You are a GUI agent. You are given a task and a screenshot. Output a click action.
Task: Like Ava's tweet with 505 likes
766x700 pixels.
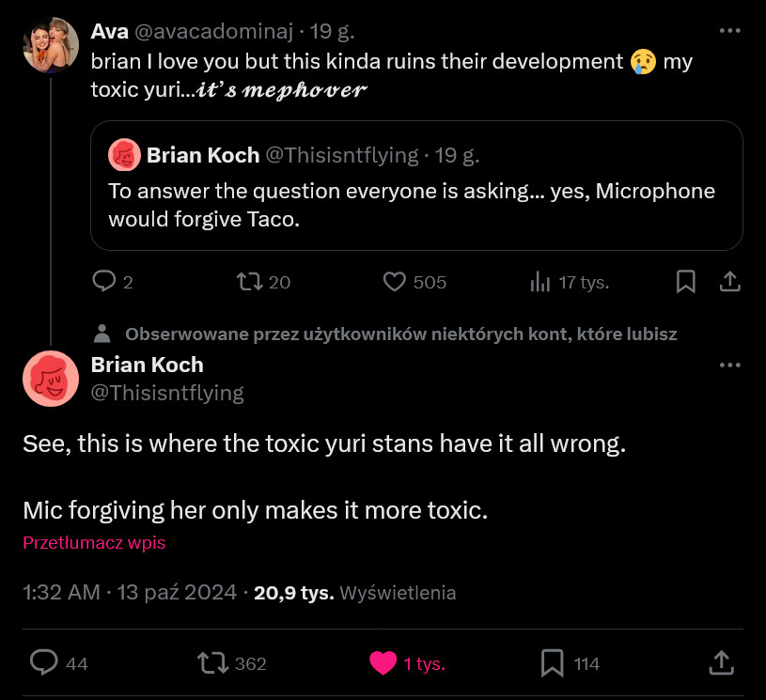tap(396, 282)
